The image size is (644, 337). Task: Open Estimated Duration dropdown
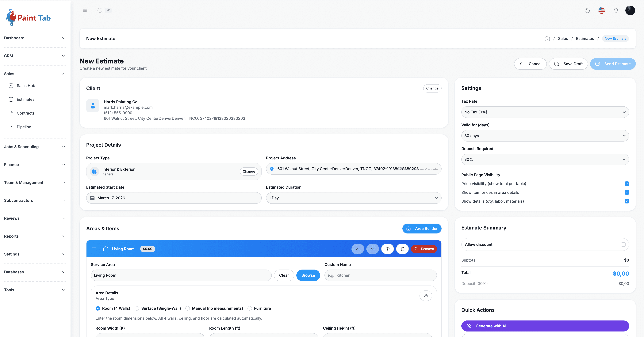point(353,198)
